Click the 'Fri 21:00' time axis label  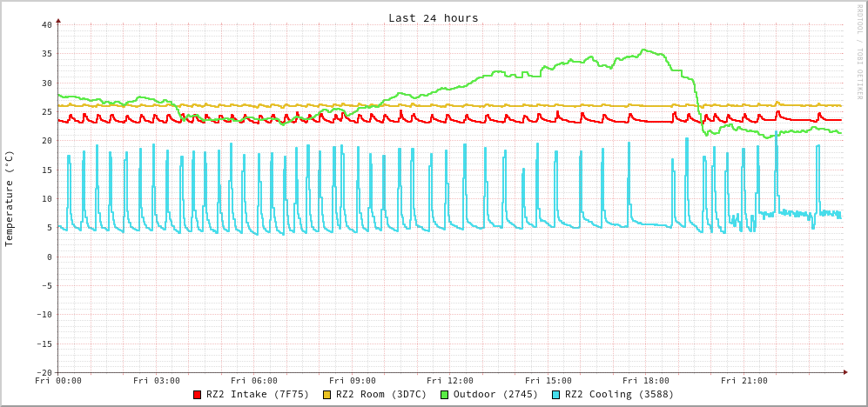pos(744,380)
